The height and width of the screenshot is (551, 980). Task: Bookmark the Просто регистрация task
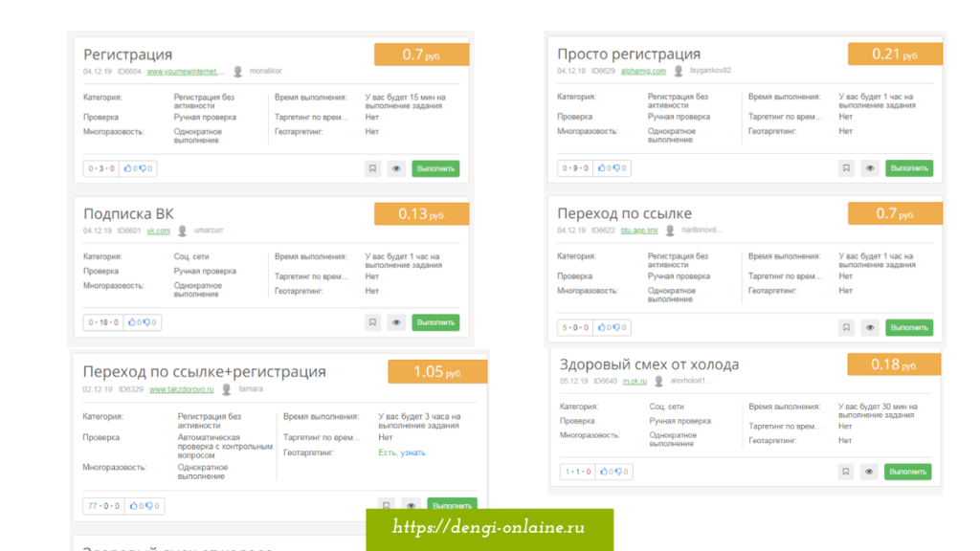click(846, 168)
